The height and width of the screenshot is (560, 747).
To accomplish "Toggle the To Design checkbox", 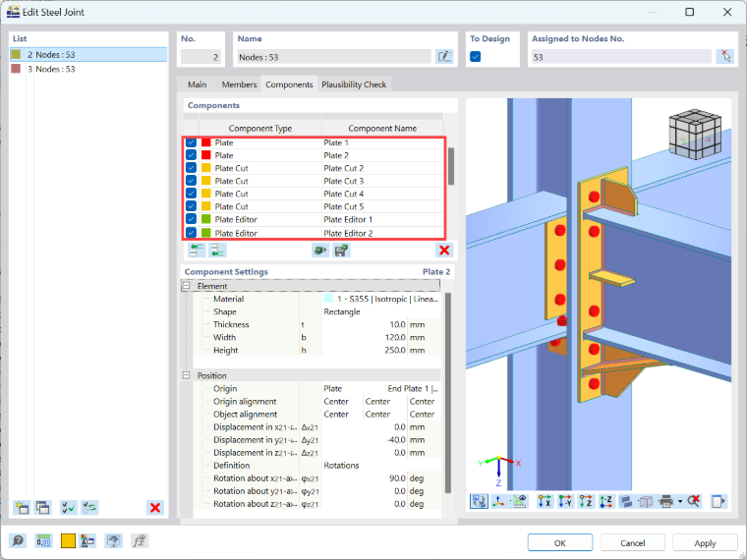I will (x=475, y=57).
